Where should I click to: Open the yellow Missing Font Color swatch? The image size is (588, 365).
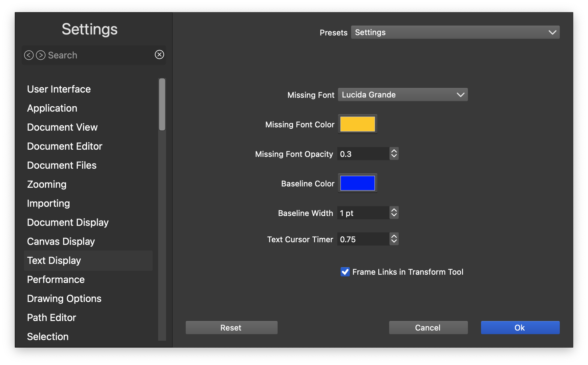[357, 124]
